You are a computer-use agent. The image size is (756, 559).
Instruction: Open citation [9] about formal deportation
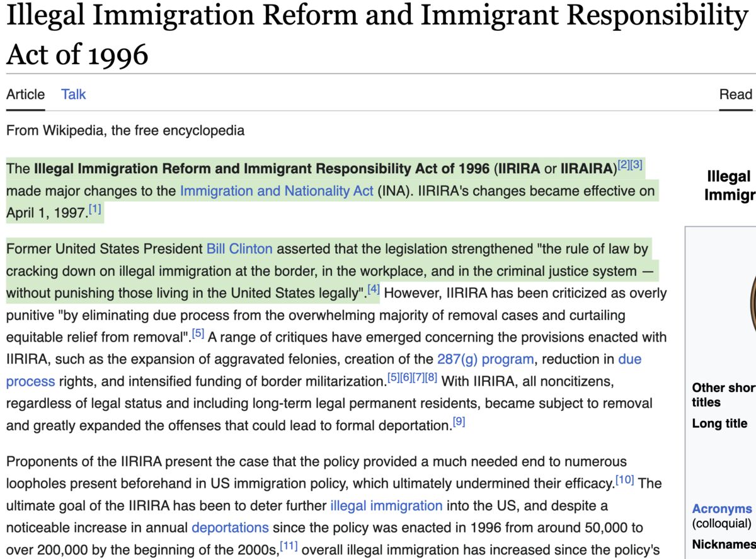458,421
